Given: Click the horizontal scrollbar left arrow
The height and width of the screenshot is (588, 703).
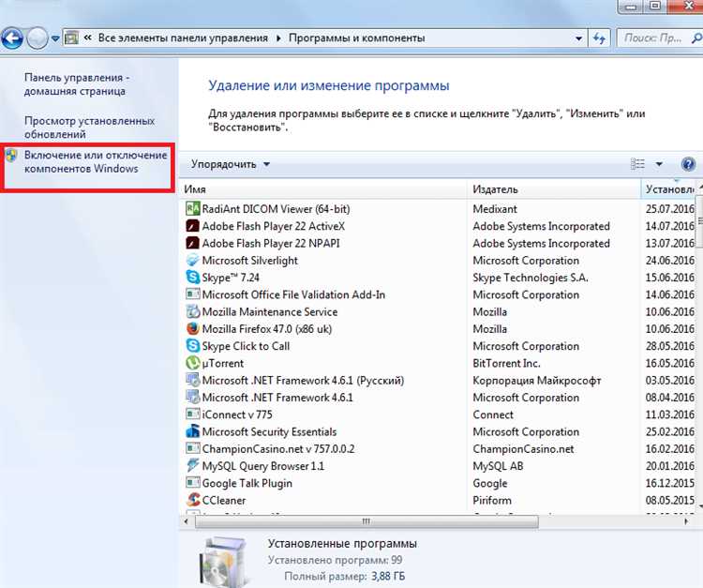Looking at the screenshot, I should 187,521.
